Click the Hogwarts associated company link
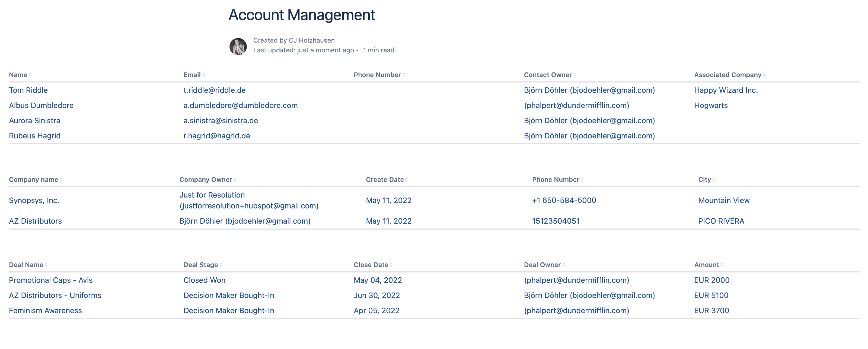 [711, 106]
